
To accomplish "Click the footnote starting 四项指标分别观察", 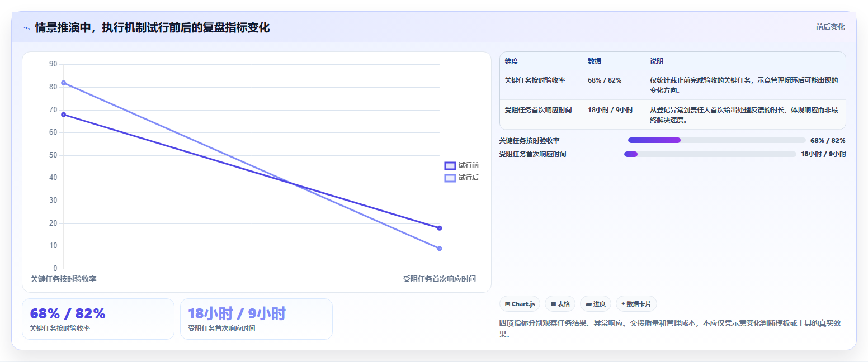I will [x=670, y=328].
